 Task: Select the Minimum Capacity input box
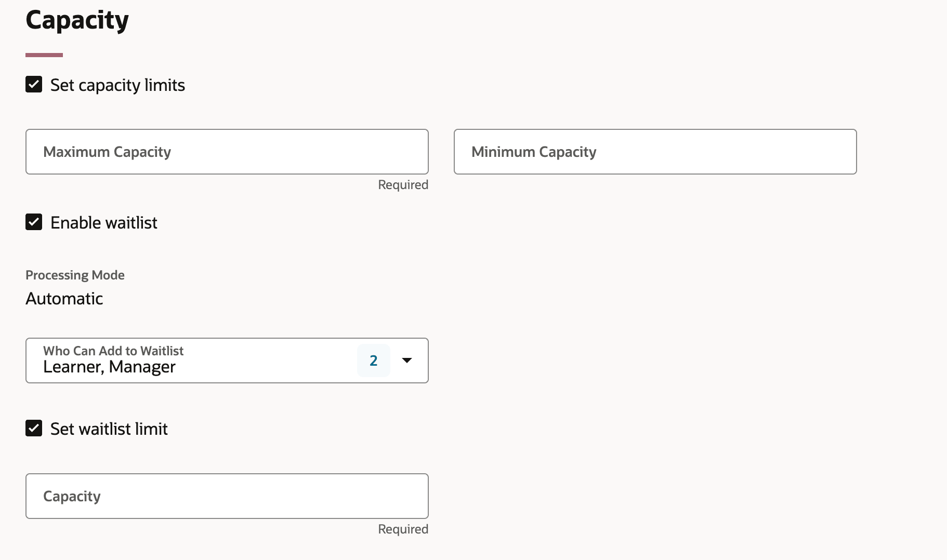654,152
